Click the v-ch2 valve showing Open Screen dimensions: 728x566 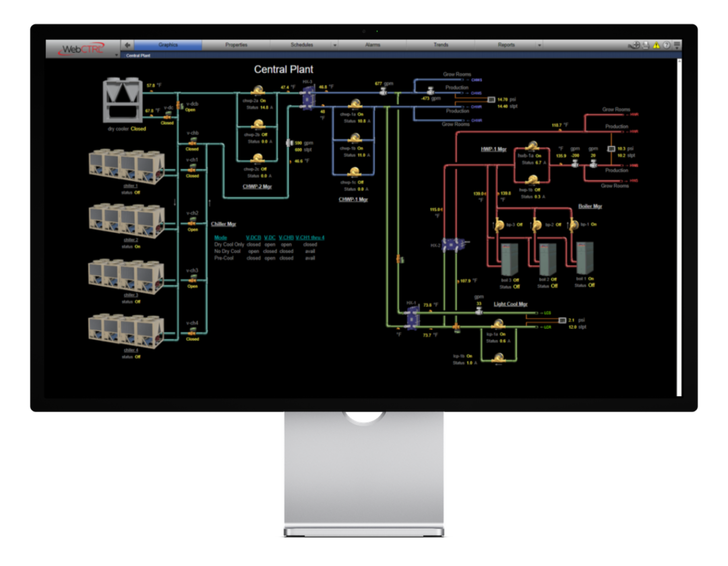click(193, 222)
